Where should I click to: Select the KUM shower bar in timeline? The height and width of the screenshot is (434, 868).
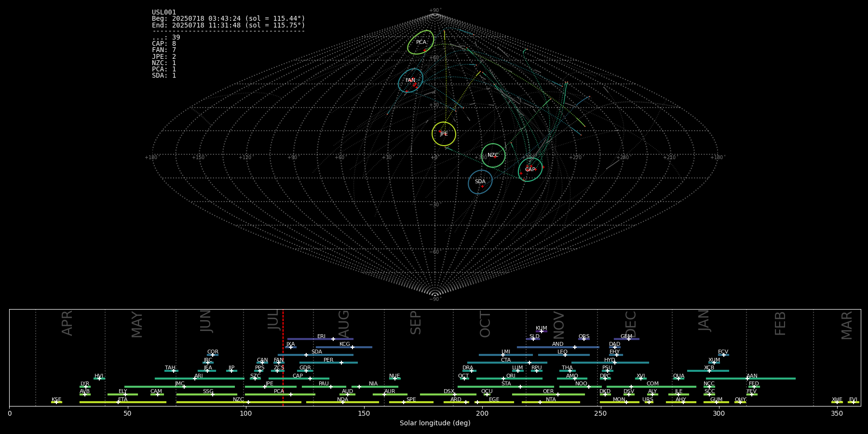click(x=542, y=331)
